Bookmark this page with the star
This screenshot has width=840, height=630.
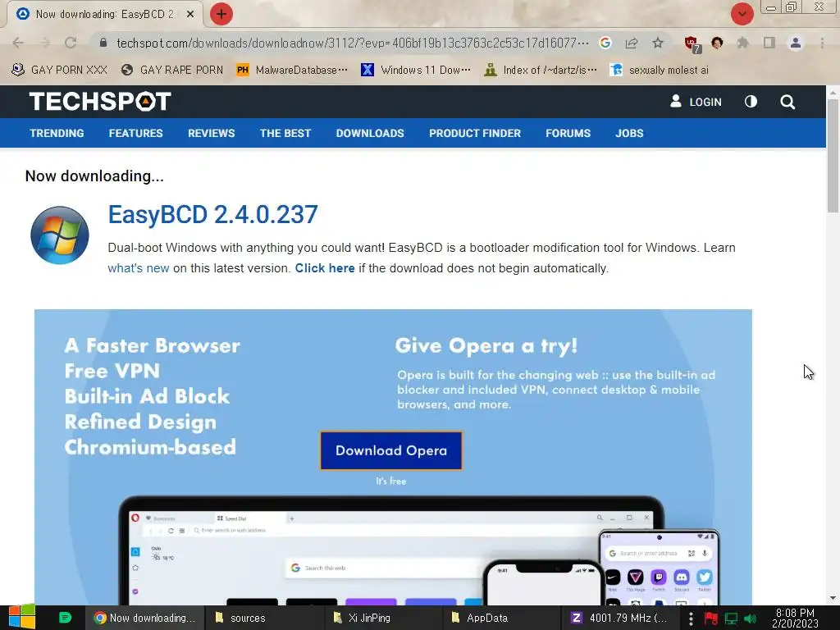coord(658,43)
